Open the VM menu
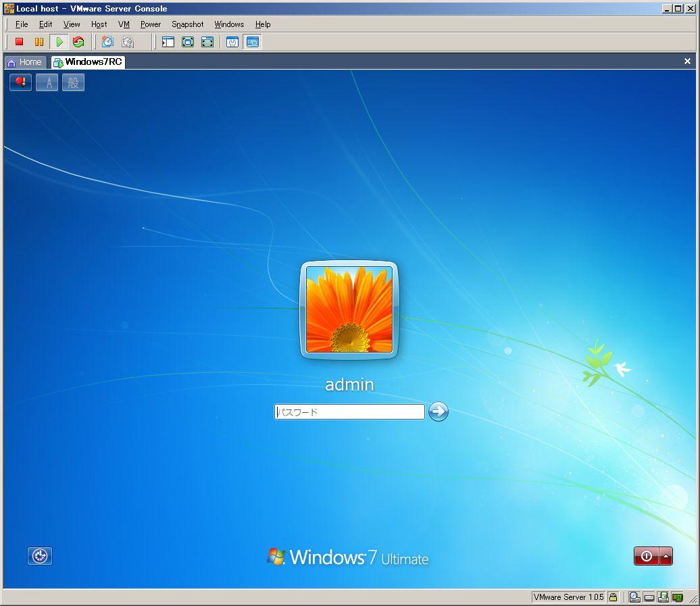 [124, 24]
